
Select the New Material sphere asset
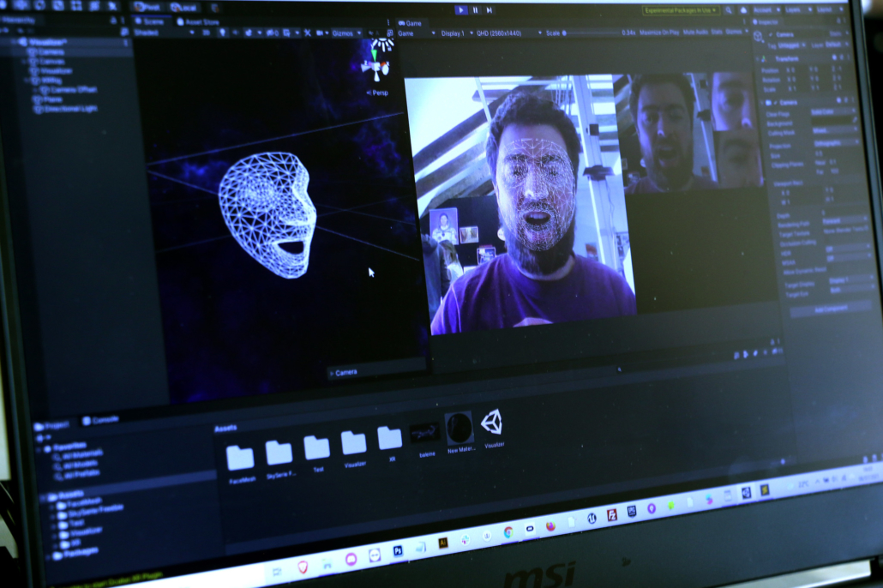tap(460, 428)
